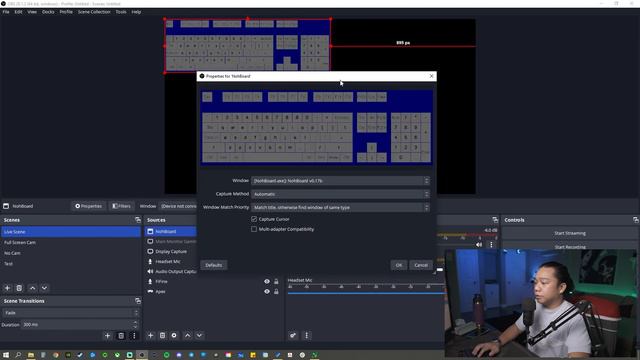Open the Scene Collection menu
Viewport: 640px width, 360px height.
94,12
